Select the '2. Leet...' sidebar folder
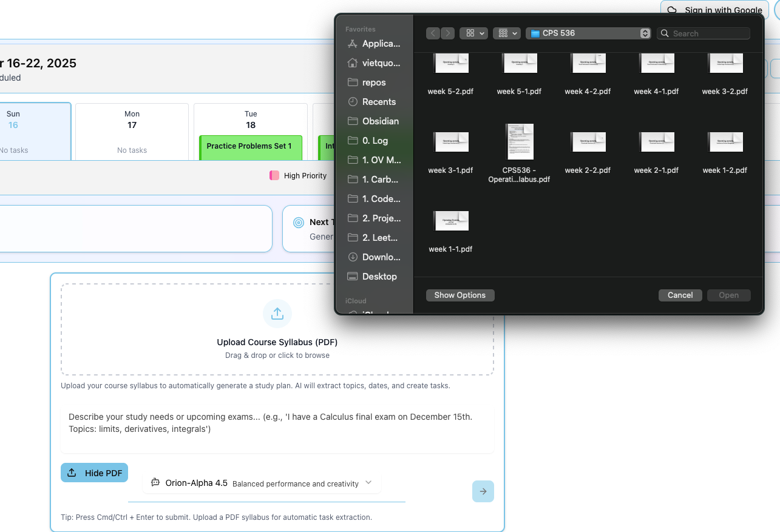The image size is (780, 532). point(374,238)
